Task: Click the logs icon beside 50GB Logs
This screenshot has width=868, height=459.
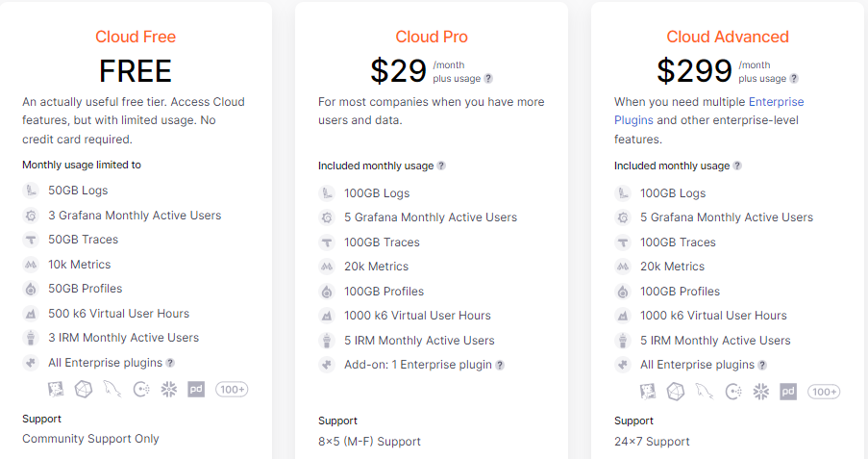Action: coord(31,191)
